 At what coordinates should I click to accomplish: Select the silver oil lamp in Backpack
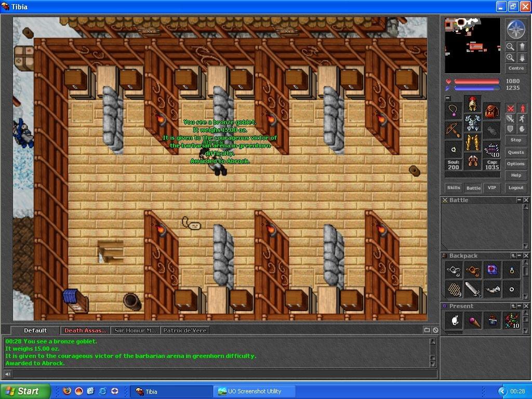coord(454,270)
